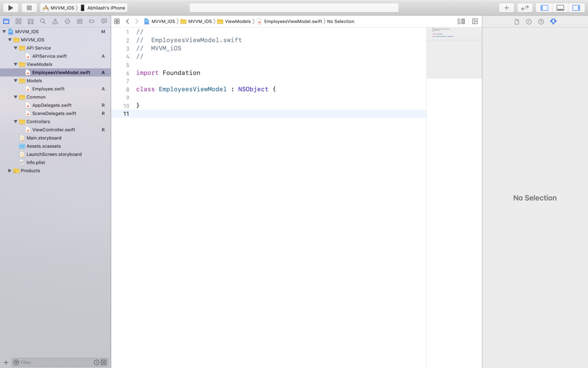
Task: Filter by source-controlled files
Action: (104, 362)
